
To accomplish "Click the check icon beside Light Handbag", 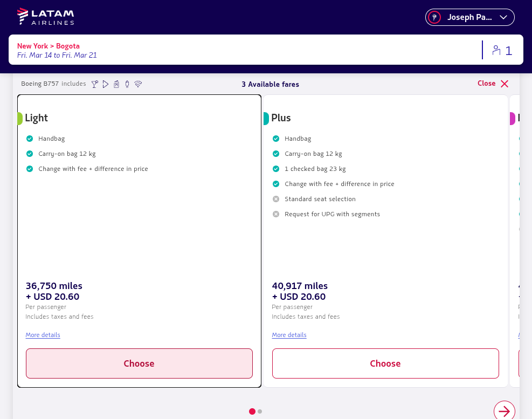I will pyautogui.click(x=30, y=139).
